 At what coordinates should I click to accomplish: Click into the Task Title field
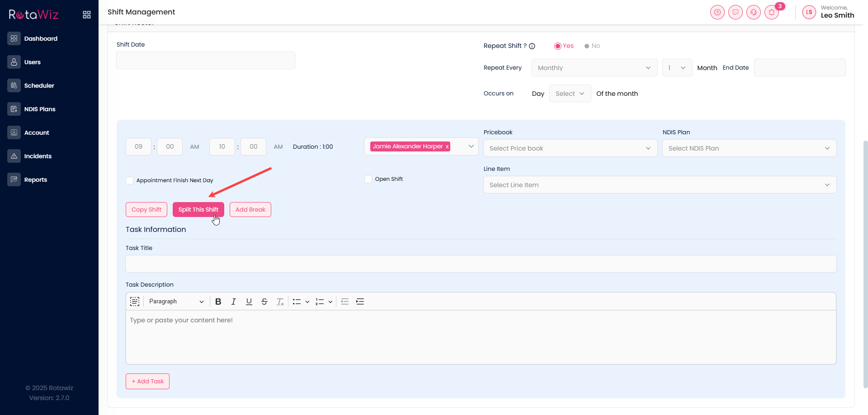click(481, 264)
